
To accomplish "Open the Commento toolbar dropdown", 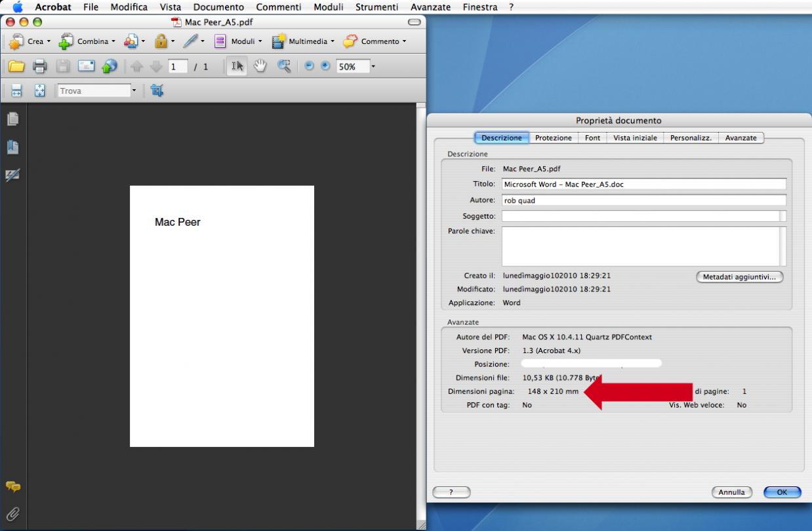I will [x=374, y=41].
